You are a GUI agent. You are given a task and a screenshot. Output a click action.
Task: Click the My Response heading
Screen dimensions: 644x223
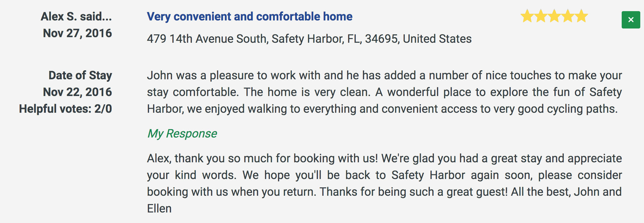[182, 133]
